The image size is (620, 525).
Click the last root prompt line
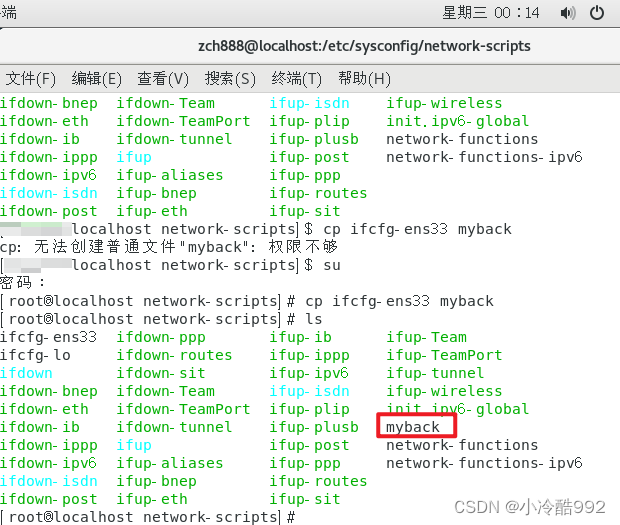(x=148, y=517)
